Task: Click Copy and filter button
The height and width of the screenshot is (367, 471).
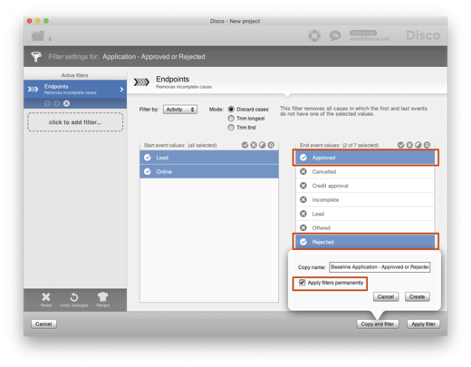Action: tap(377, 324)
